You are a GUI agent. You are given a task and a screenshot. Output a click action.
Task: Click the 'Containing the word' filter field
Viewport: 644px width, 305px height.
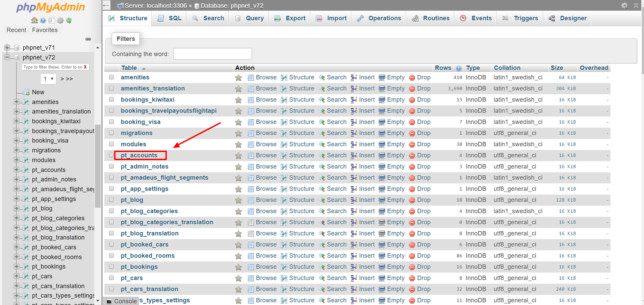click(x=212, y=54)
